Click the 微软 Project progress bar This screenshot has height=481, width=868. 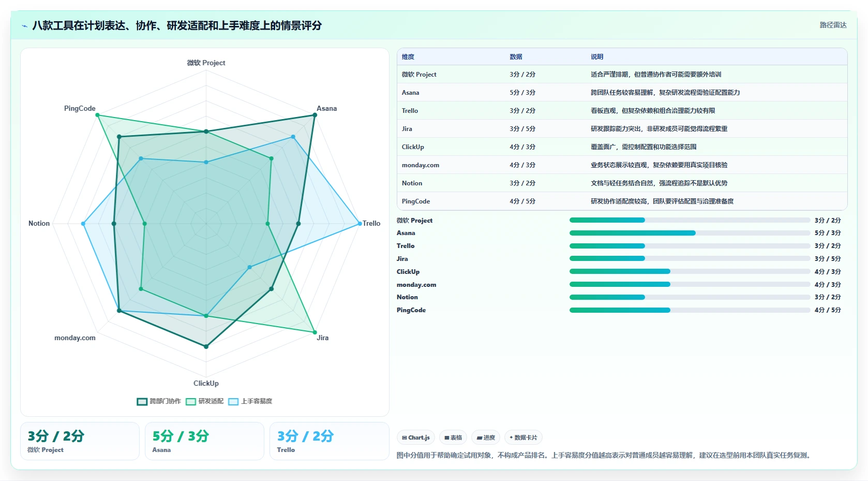(690, 220)
